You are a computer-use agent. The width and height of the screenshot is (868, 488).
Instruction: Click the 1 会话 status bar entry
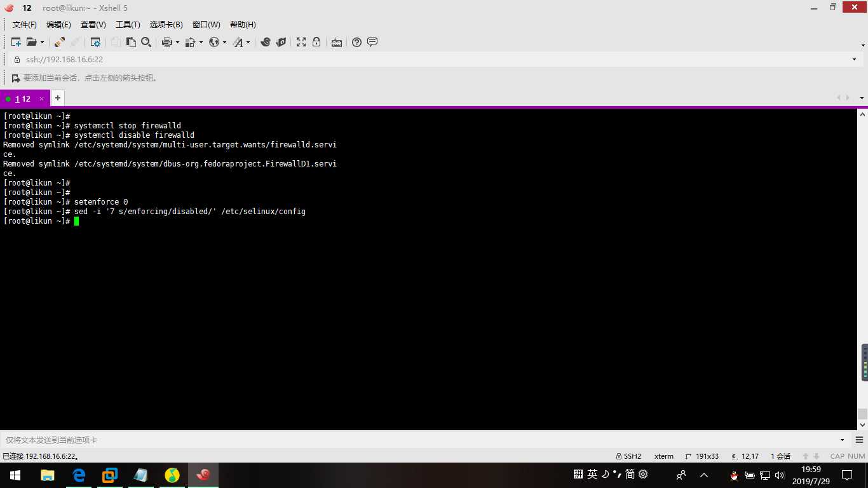click(781, 456)
